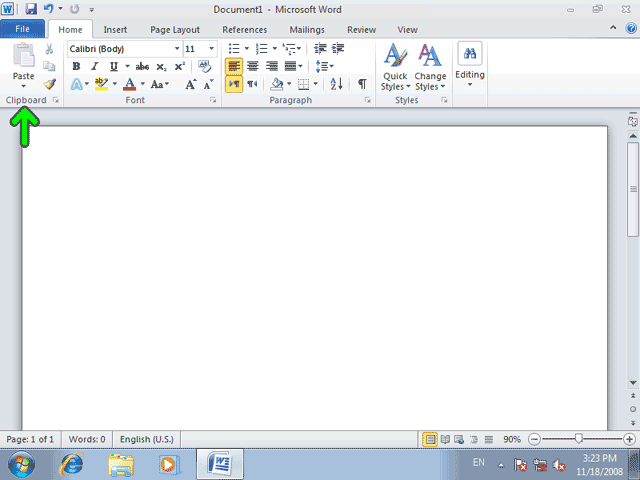This screenshot has width=640, height=480.
Task: Click Page: 1 of 1 status button
Action: pos(30,439)
